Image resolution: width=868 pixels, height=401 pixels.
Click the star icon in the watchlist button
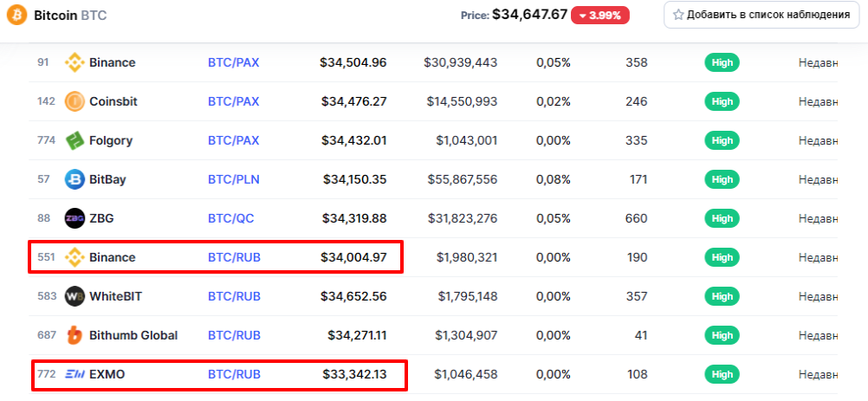[x=678, y=15]
